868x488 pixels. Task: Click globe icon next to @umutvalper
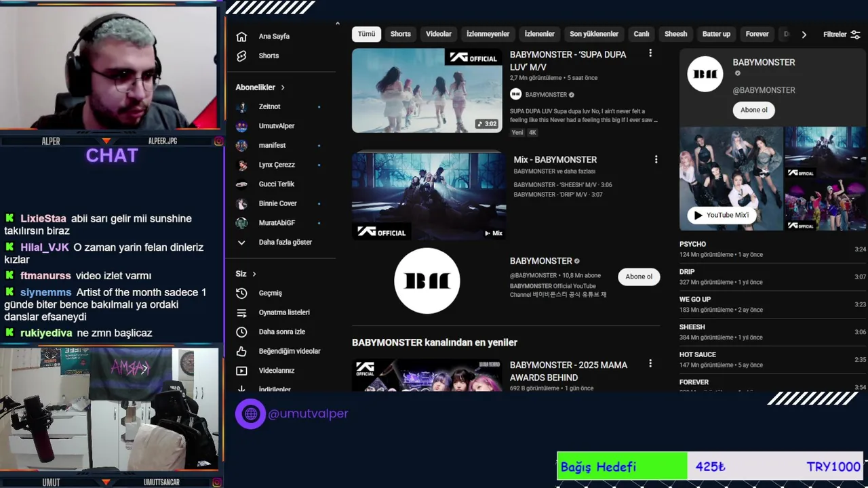(250, 413)
